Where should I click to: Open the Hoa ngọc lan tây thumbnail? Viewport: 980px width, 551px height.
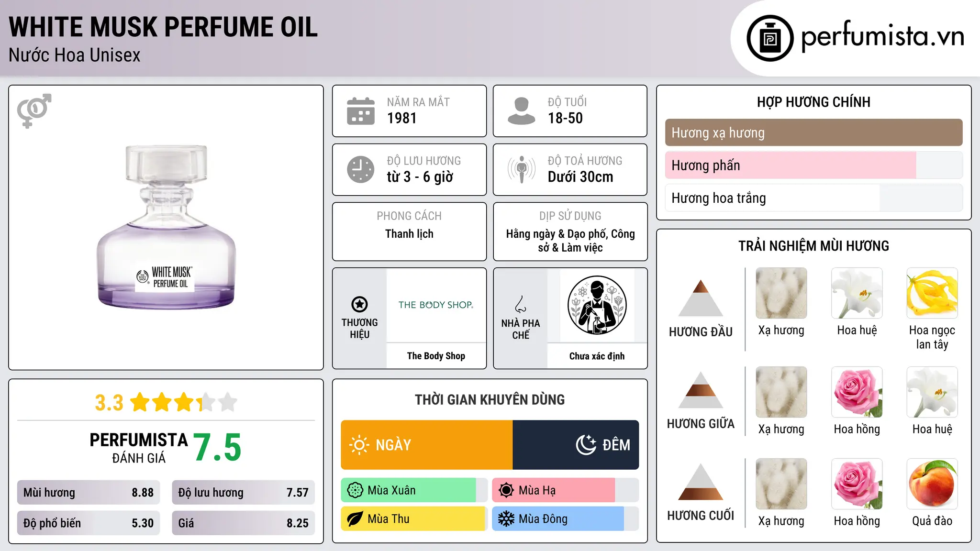tap(932, 293)
